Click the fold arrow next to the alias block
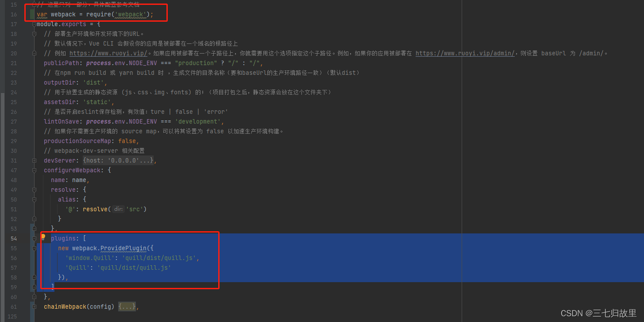This screenshot has width=644, height=322. tap(34, 199)
